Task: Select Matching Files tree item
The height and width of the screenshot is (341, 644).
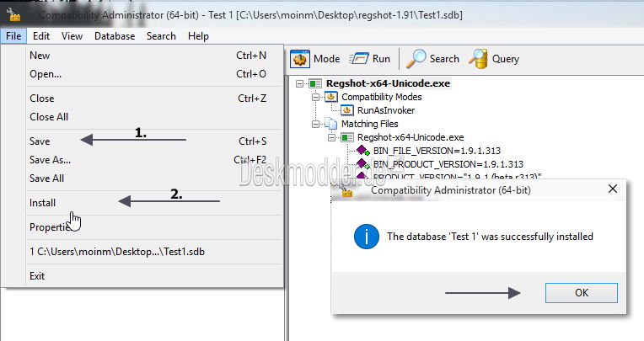Action: (x=370, y=124)
